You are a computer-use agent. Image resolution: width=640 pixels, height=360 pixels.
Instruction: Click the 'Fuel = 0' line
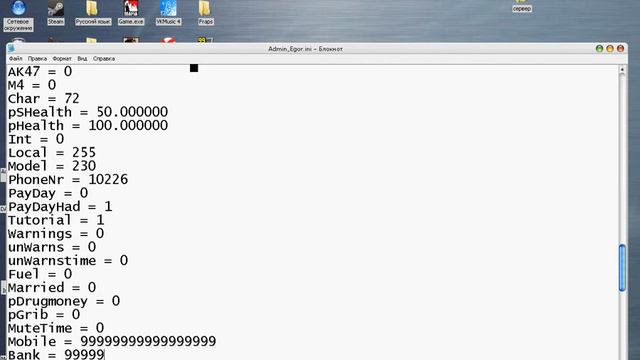click(x=40, y=274)
